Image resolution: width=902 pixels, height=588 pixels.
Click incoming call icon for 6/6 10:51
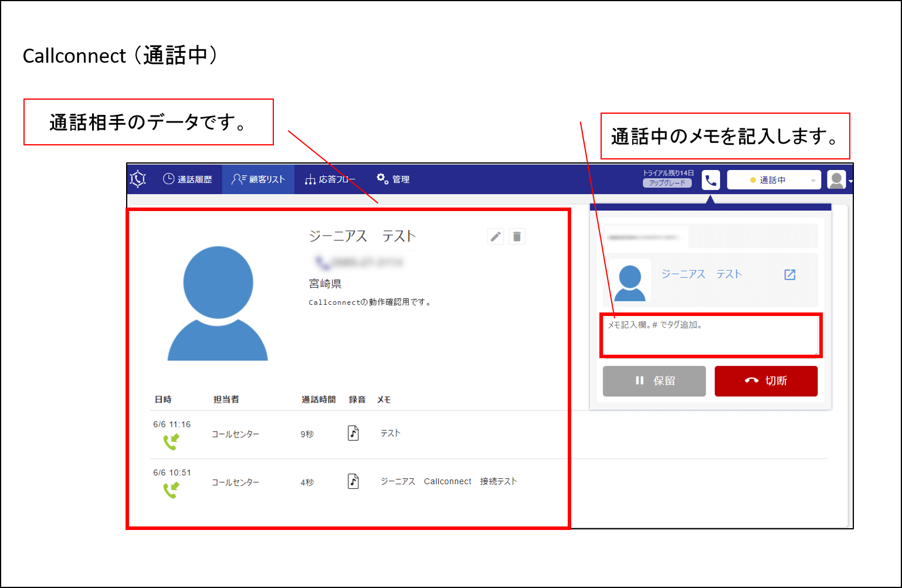point(171,490)
